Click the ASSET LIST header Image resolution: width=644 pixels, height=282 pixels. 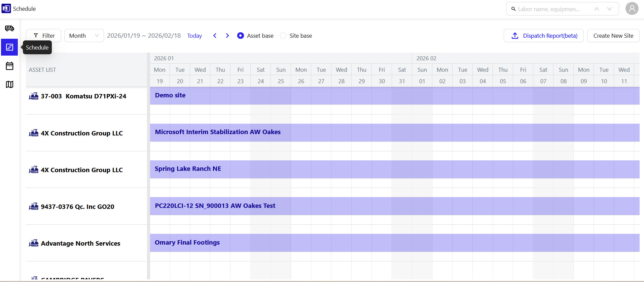pos(42,70)
